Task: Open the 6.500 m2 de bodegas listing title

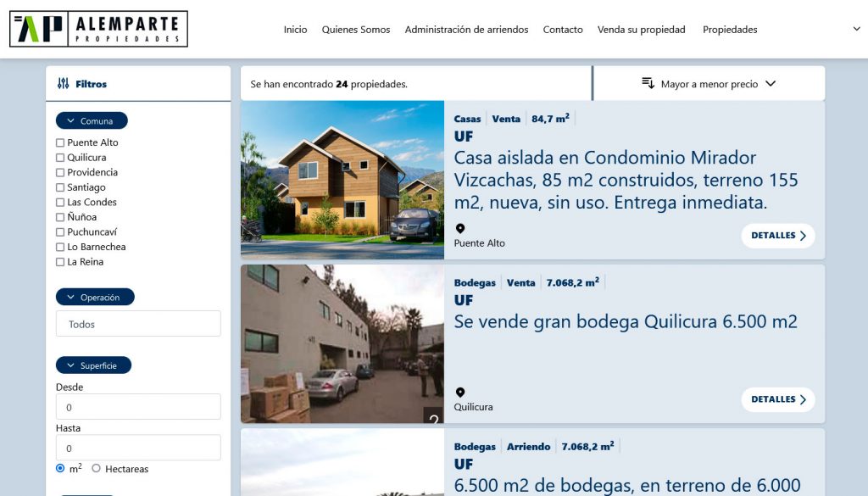Action: [627, 486]
